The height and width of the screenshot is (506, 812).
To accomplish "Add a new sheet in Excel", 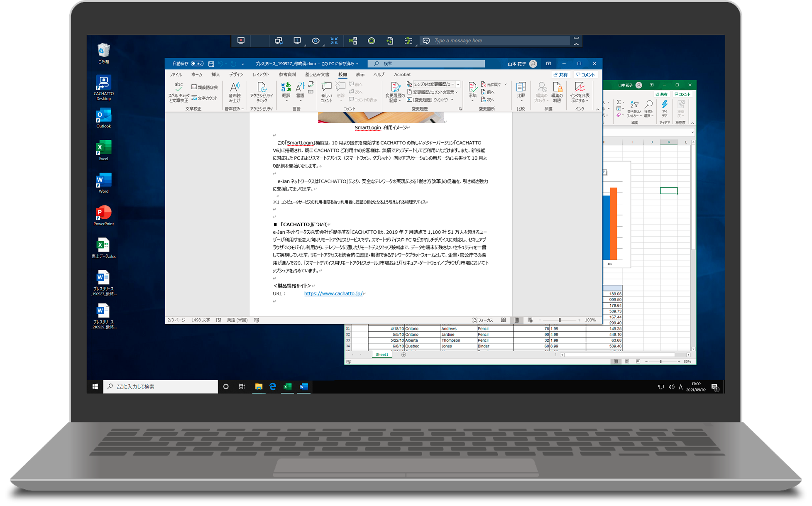I will 403,354.
